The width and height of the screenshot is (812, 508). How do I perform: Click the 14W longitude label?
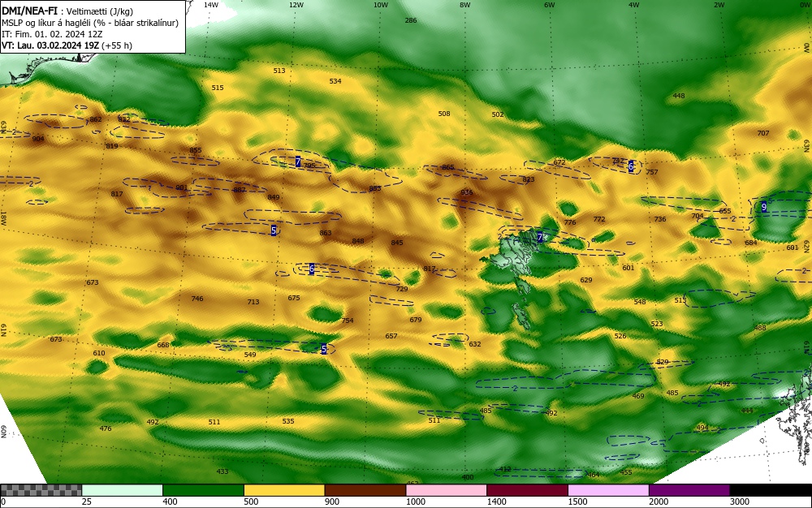211,5
